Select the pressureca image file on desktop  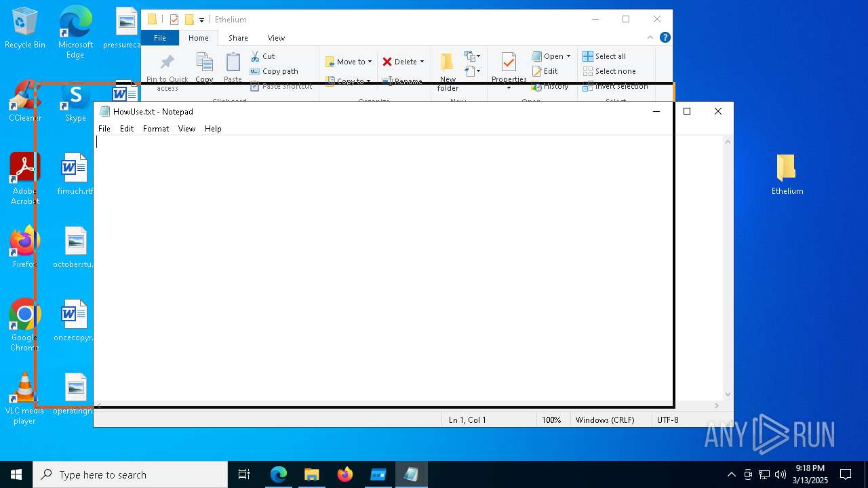(x=126, y=28)
